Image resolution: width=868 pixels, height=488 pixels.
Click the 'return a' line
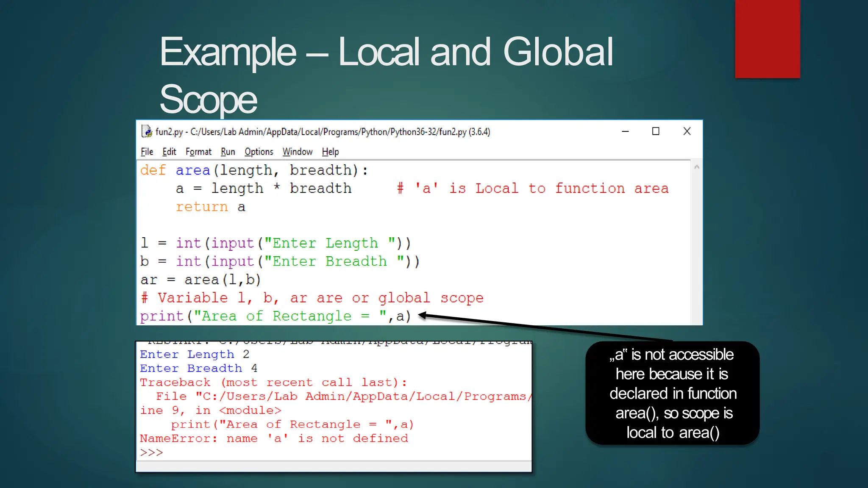(x=211, y=207)
